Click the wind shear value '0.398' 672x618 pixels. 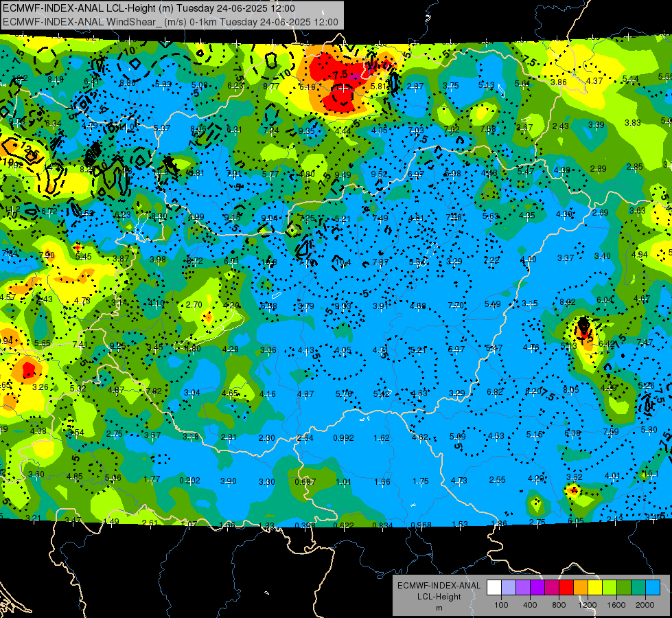click(x=305, y=525)
